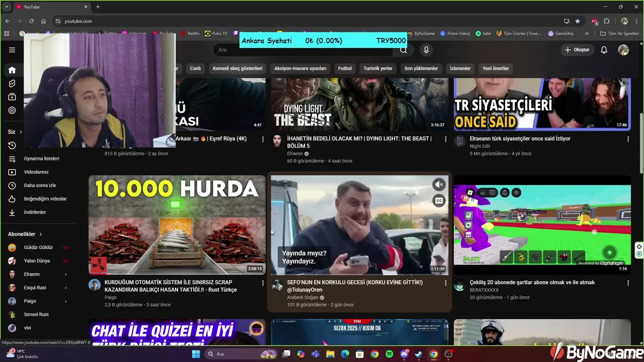Open Shorts from the sidebar
644x362 pixels.
[12, 83]
